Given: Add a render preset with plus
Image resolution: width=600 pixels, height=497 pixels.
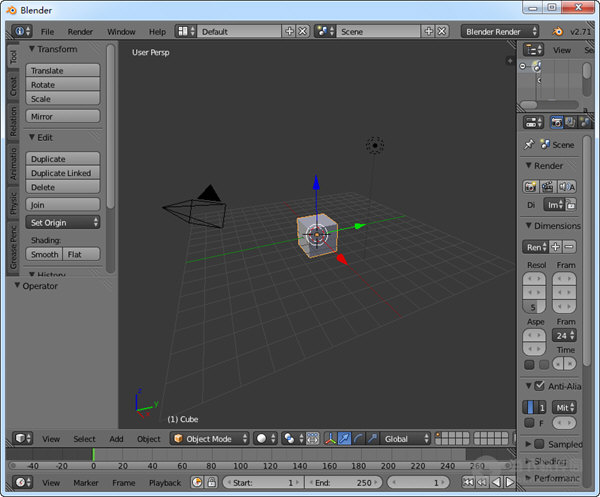Looking at the screenshot, I should pyautogui.click(x=555, y=247).
